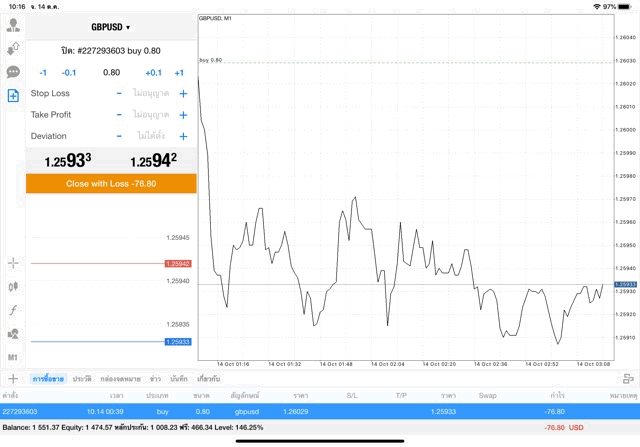
Task: Tap the Wi-Fi icon in status bar
Action: (597, 7)
